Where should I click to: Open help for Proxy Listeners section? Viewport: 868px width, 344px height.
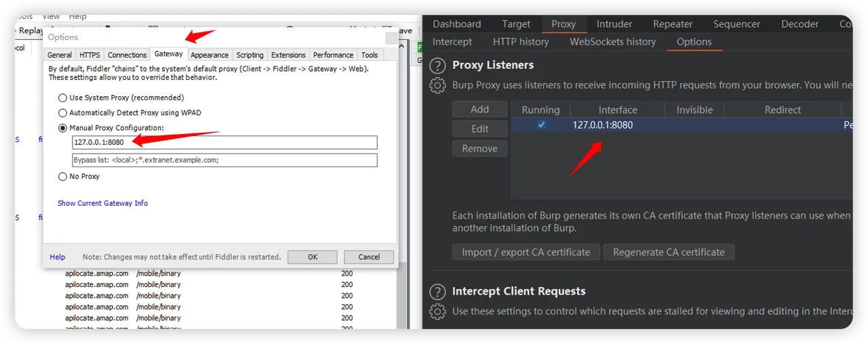(x=438, y=66)
